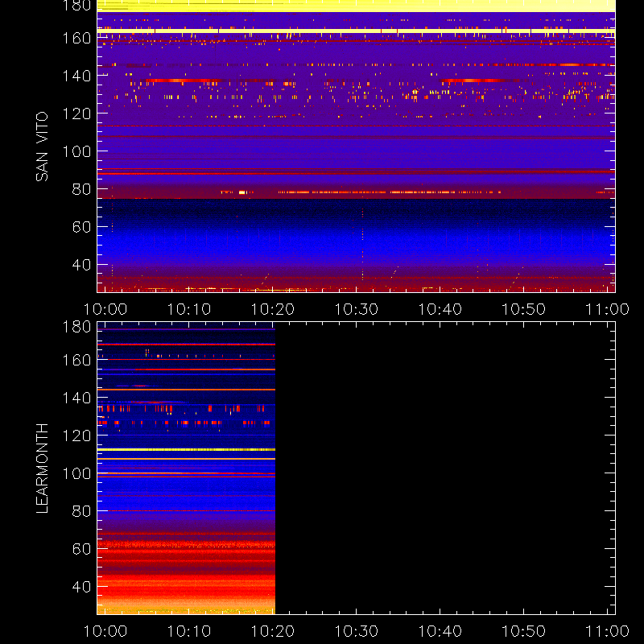Click the LEARMONTH axis title

(42, 469)
